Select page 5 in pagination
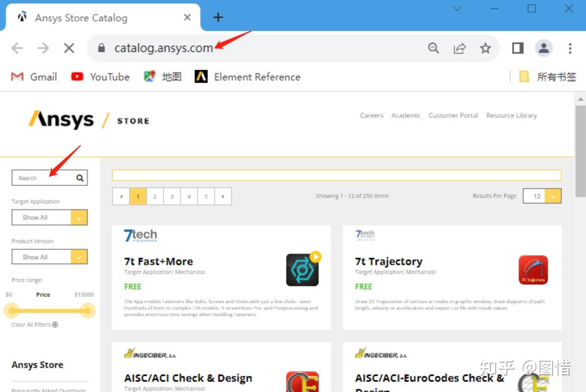Image resolution: width=586 pixels, height=392 pixels. tap(206, 196)
